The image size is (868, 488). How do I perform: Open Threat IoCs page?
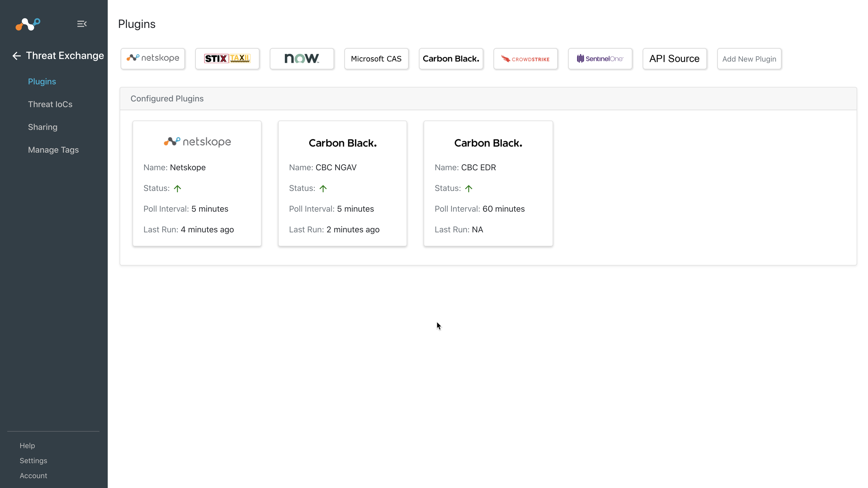pyautogui.click(x=50, y=104)
